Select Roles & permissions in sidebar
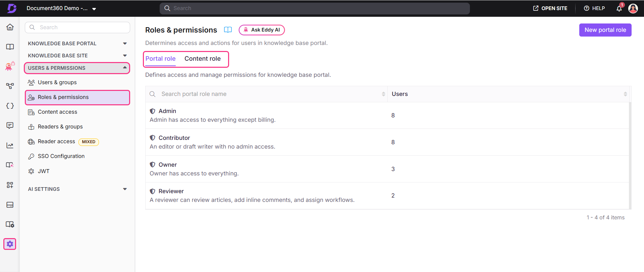 tap(77, 97)
